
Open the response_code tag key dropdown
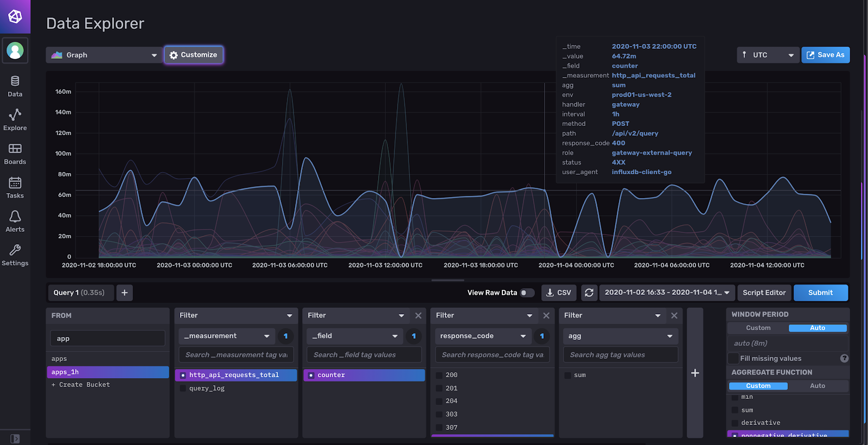point(483,336)
